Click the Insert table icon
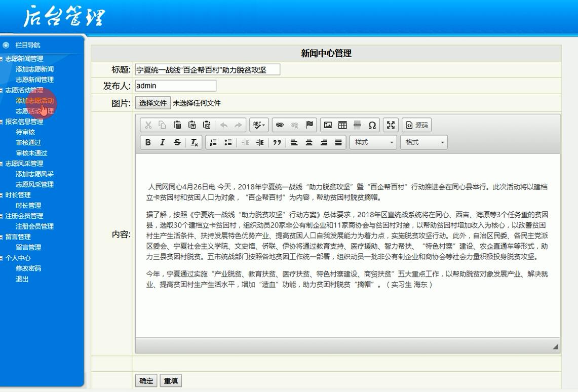578x392 pixels. coord(342,125)
